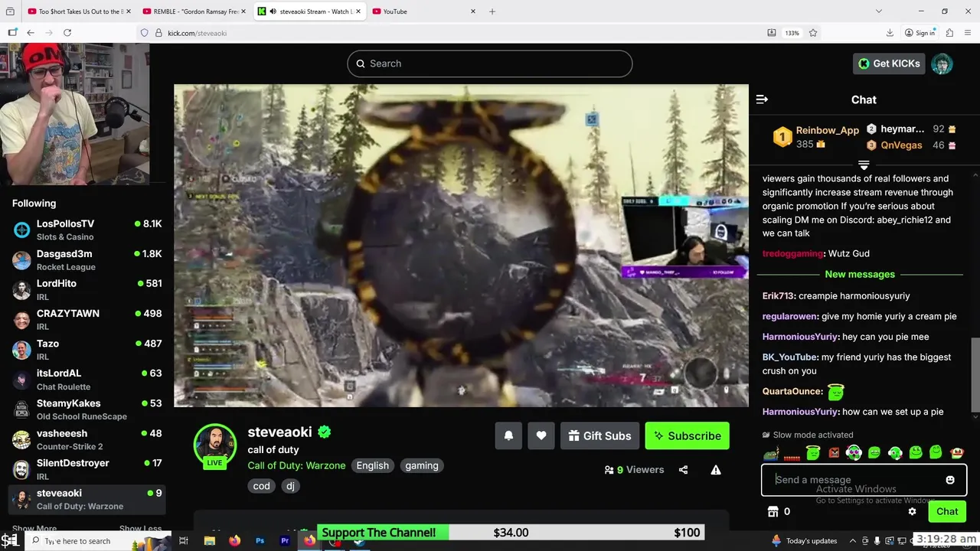Viewport: 980px width, 551px height.
Task: Click the notification bell for steveaoki
Action: 508,435
